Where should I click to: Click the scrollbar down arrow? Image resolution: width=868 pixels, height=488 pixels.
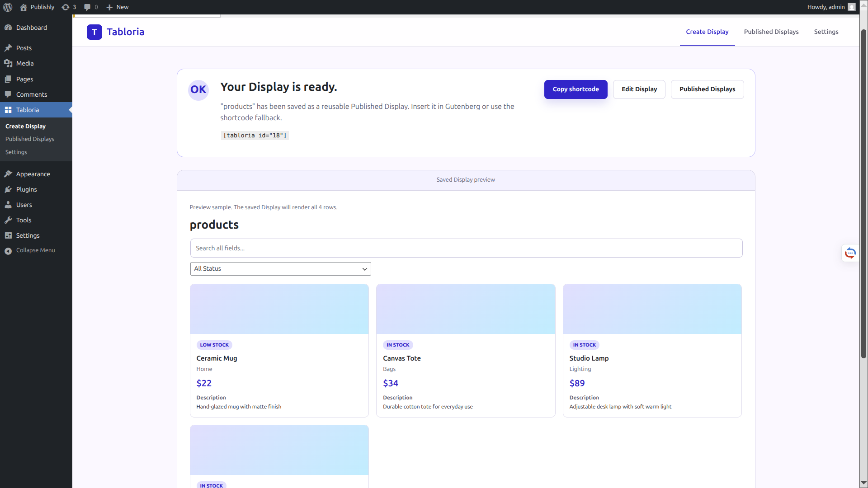863,483
